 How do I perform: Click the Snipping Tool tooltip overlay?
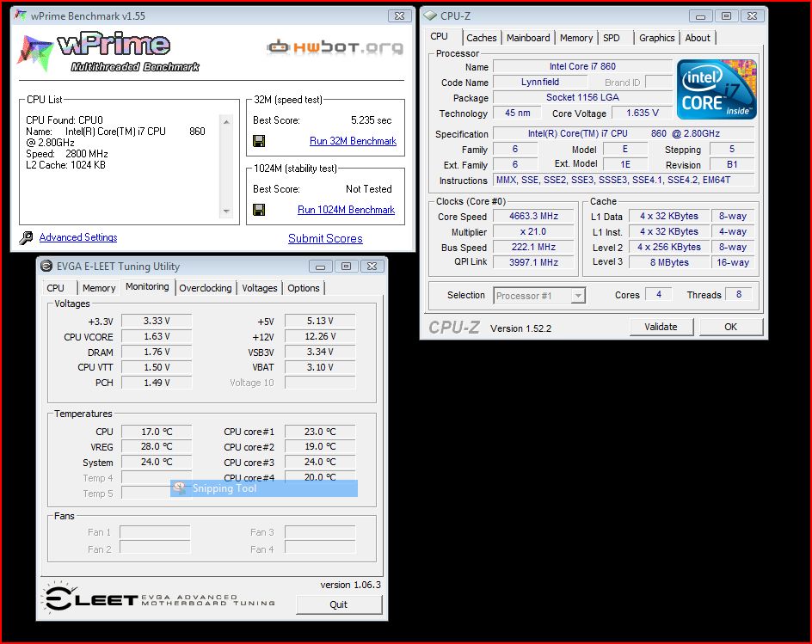264,488
